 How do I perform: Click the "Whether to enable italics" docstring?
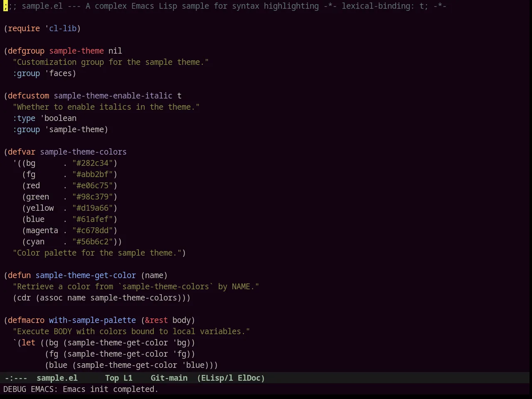[106, 107]
